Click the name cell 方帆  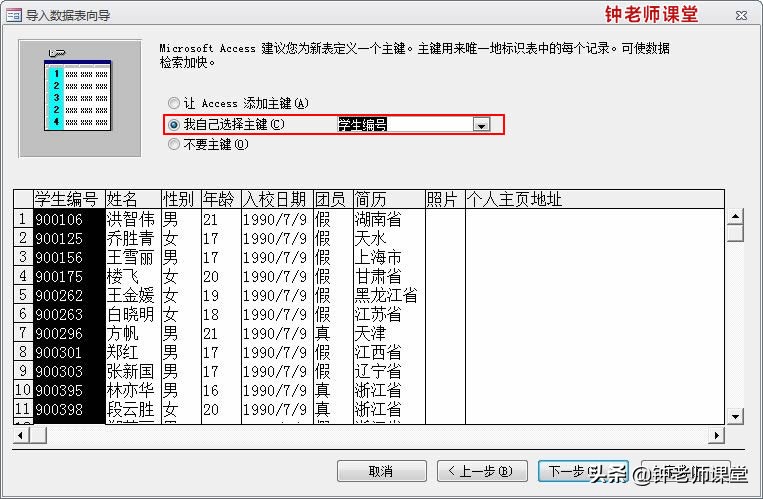133,333
